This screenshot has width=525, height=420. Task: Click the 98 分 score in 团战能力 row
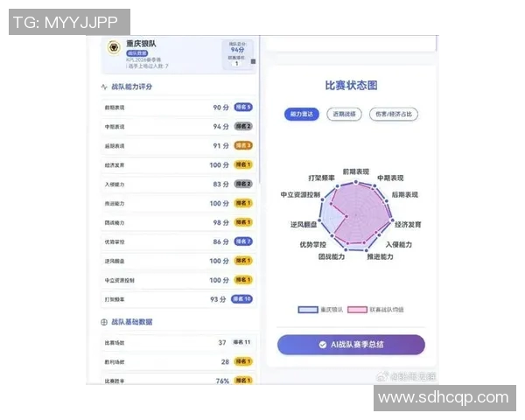tap(221, 223)
